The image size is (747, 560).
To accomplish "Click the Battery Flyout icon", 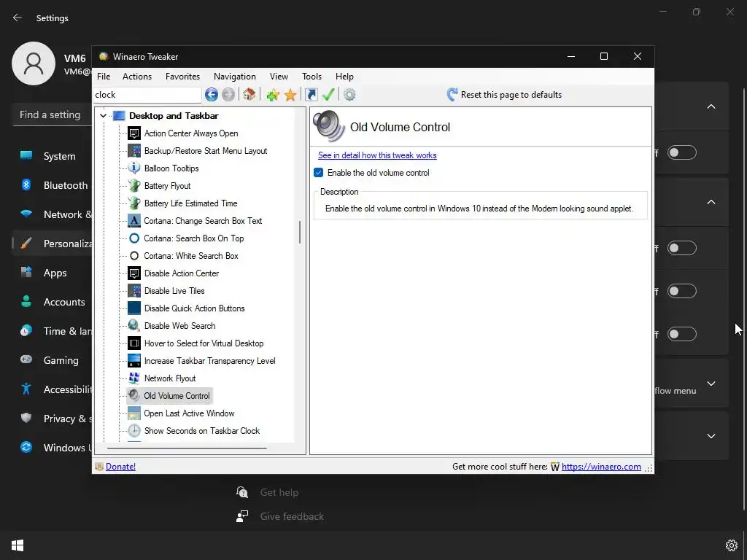I will pos(134,186).
